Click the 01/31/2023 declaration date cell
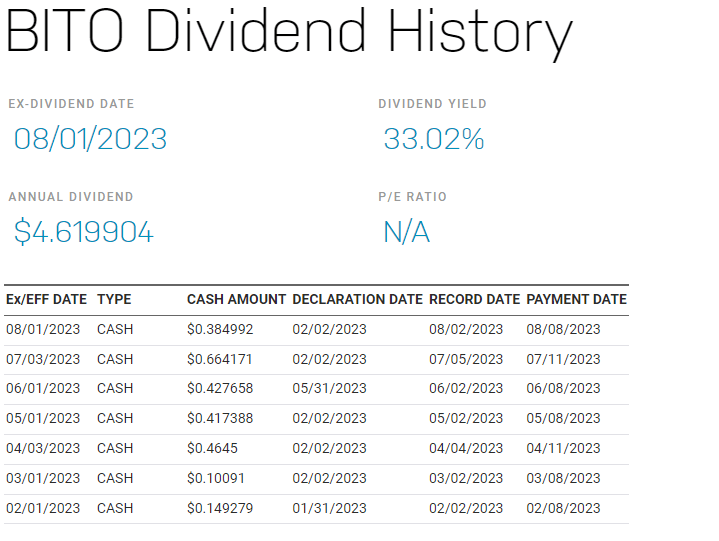Screen dimensions: 719x541 (329, 509)
